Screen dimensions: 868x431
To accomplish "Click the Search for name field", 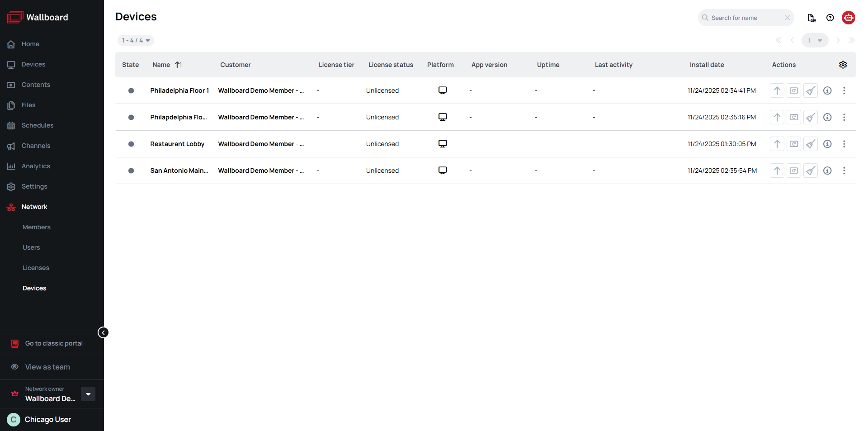I will (x=746, y=18).
